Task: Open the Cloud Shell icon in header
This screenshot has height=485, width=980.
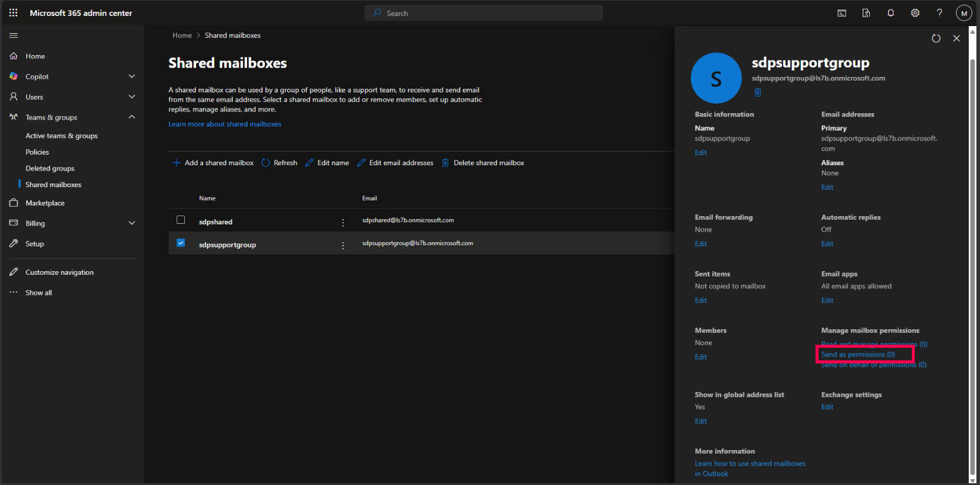Action: 841,13
